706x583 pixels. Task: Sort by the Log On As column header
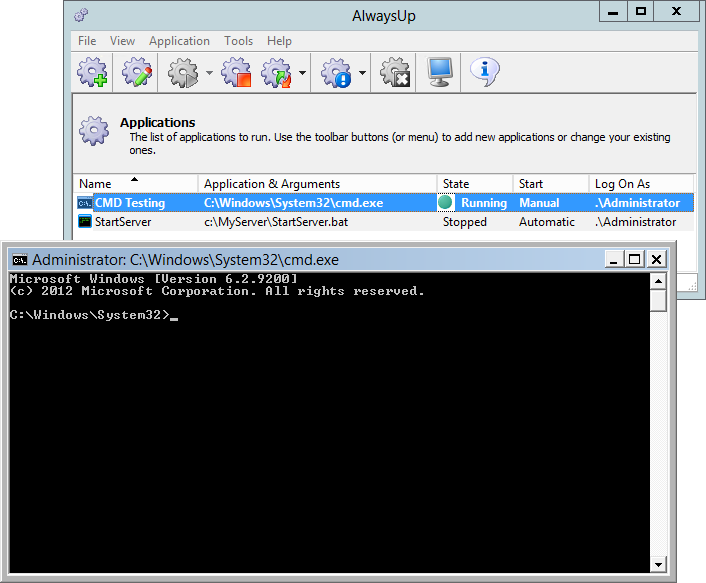pyautogui.click(x=641, y=184)
